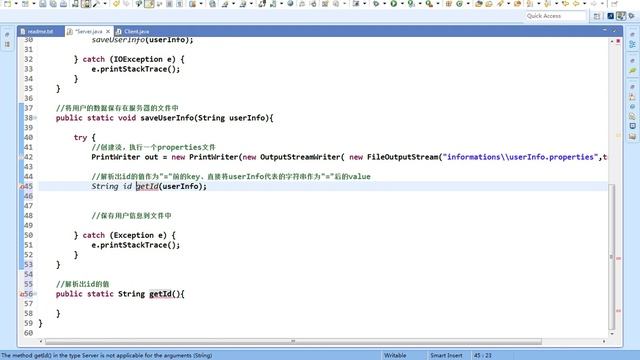640x360 pixels.
Task: Click the horizontal scrollbar thumb
Action: pos(293,341)
